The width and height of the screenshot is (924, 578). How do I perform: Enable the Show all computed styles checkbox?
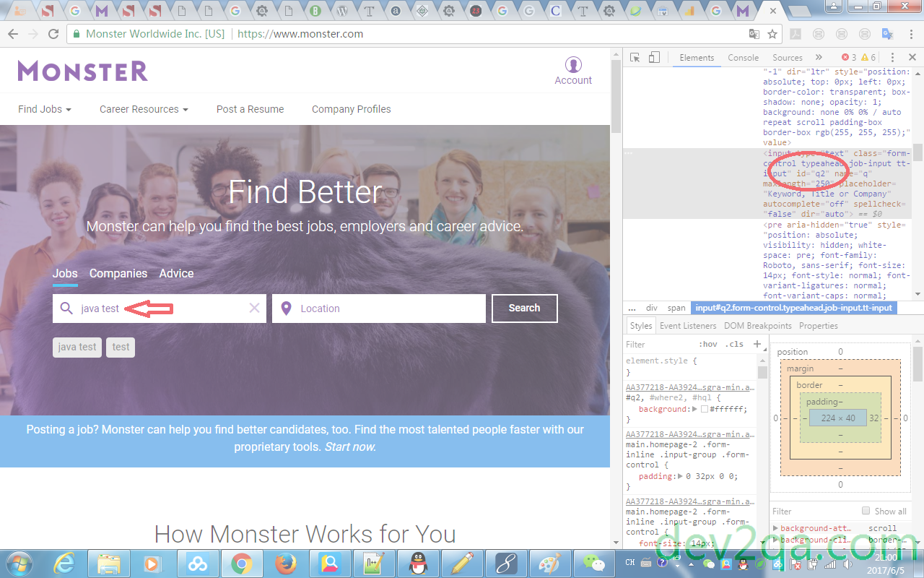coord(866,511)
